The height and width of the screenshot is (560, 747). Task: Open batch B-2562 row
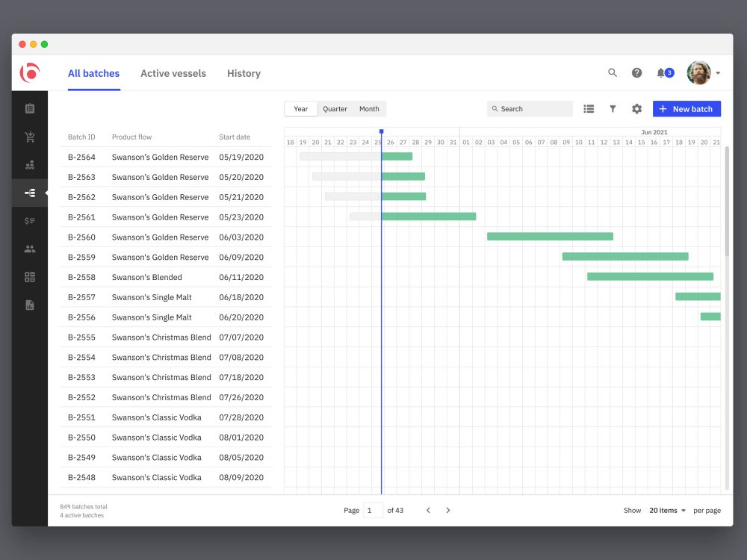pyautogui.click(x=166, y=197)
